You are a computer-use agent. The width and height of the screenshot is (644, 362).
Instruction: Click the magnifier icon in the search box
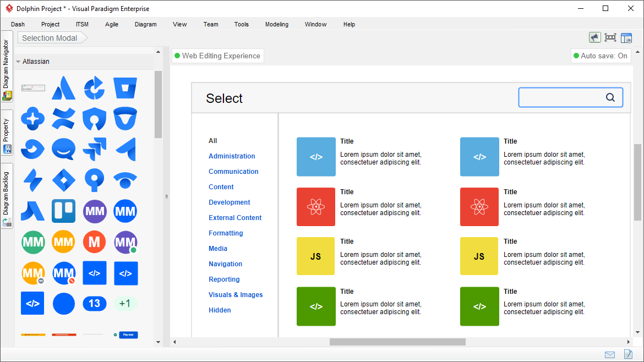point(610,97)
